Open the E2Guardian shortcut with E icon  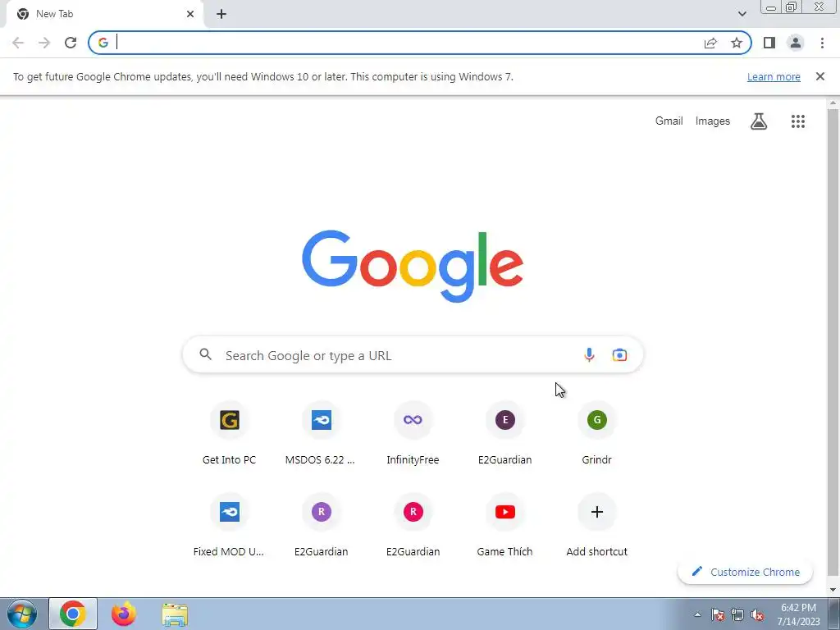pos(505,435)
